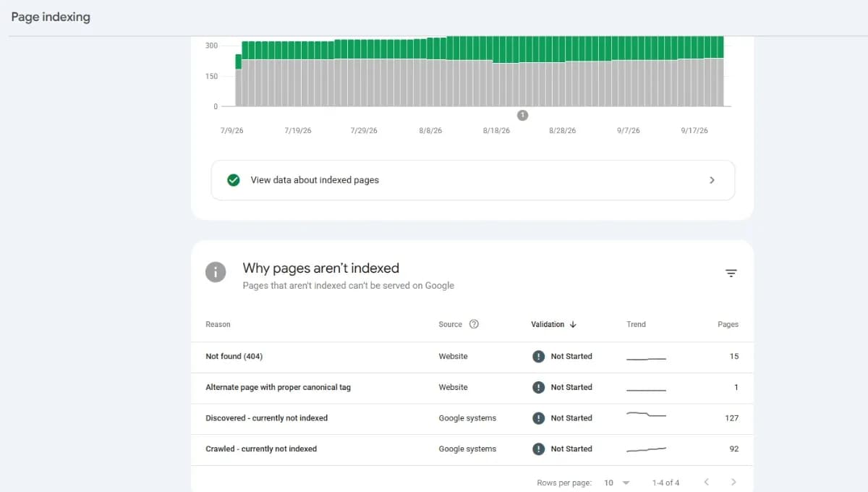
Task: Open the Not found (404) reason
Action: (234, 357)
